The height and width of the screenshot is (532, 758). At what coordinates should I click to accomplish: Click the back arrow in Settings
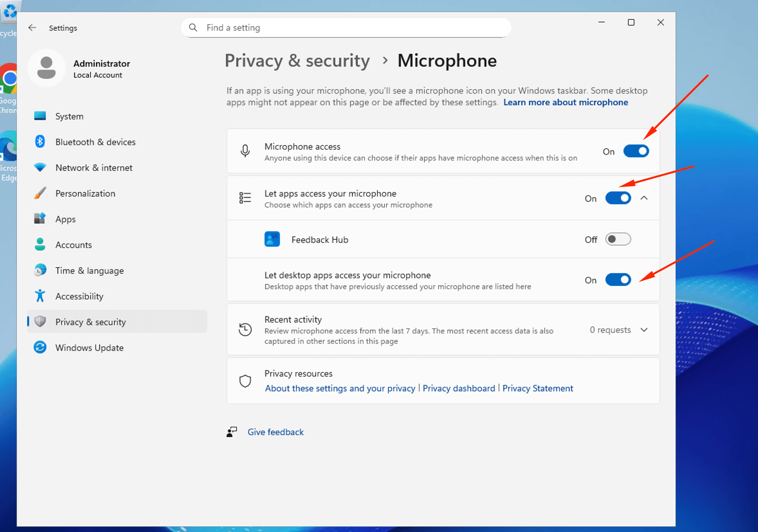[32, 28]
